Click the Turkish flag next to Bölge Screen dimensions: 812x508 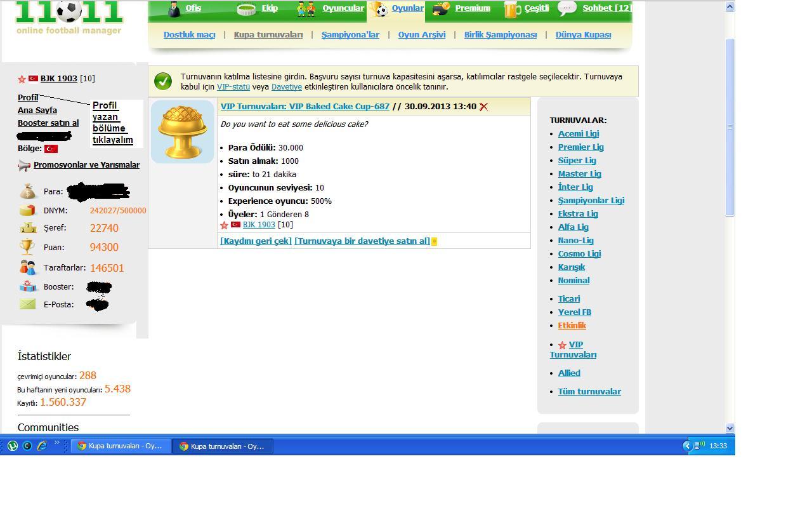(51, 149)
